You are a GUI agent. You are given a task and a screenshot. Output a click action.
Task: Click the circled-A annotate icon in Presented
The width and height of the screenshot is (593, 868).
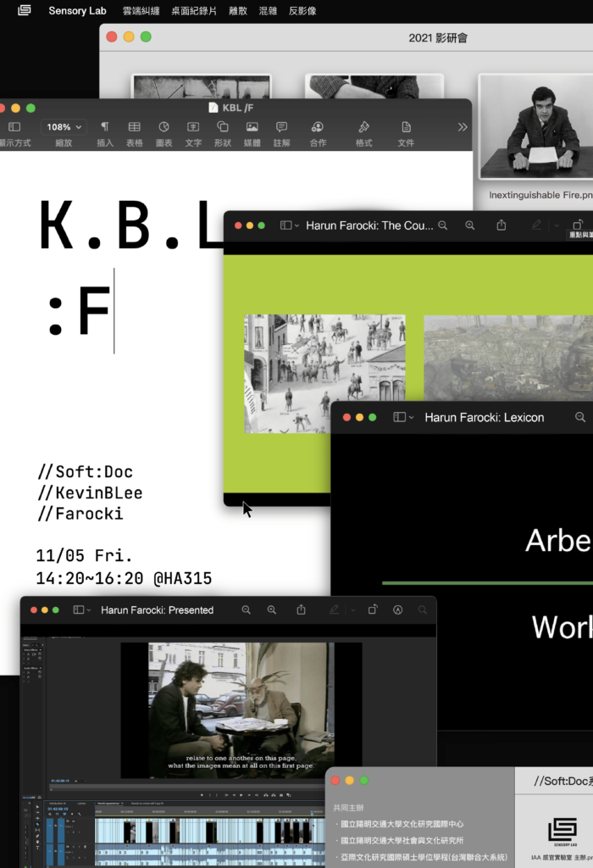397,609
